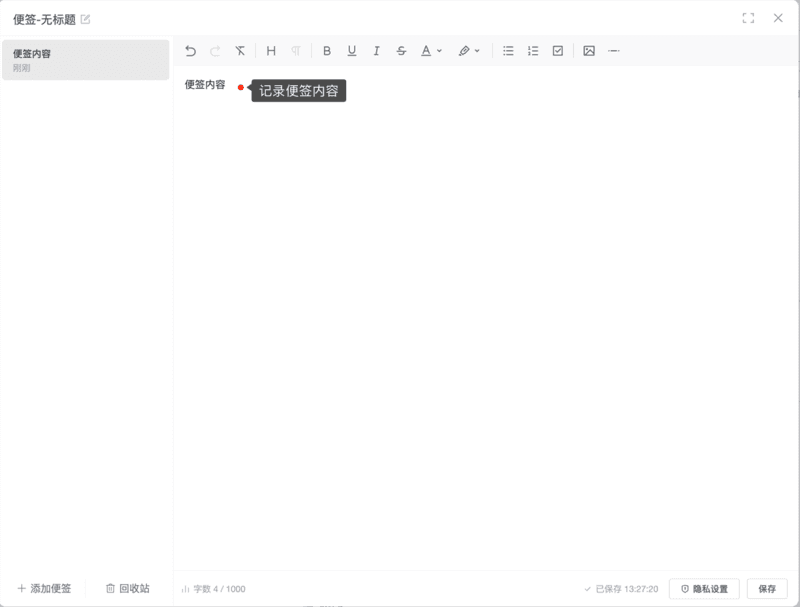Click 添加便签 to add a note
Screen dimensions: 800x607
coord(44,588)
